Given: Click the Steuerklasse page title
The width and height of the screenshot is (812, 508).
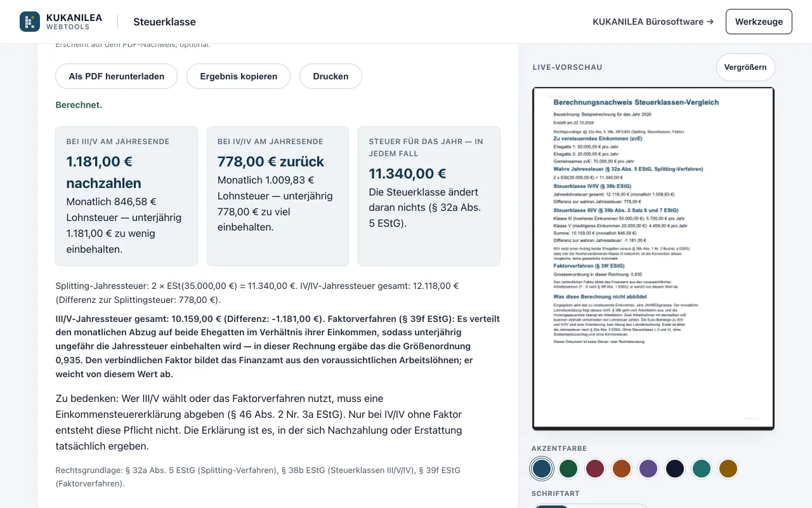Looking at the screenshot, I should [164, 22].
